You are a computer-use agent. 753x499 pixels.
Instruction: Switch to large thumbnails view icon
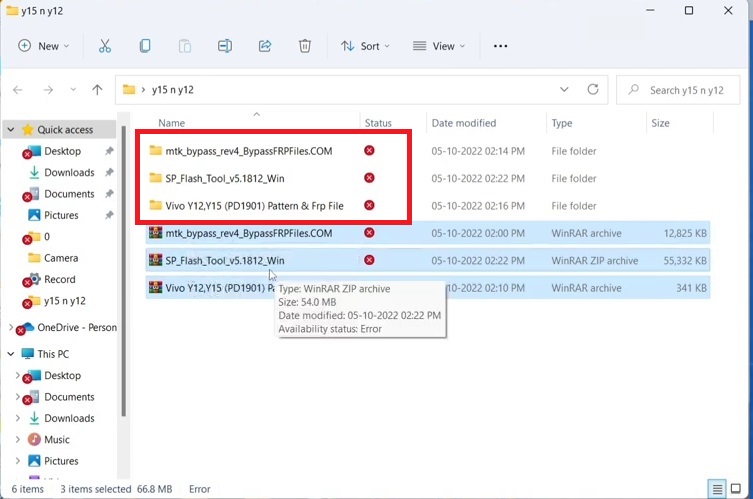click(x=735, y=489)
